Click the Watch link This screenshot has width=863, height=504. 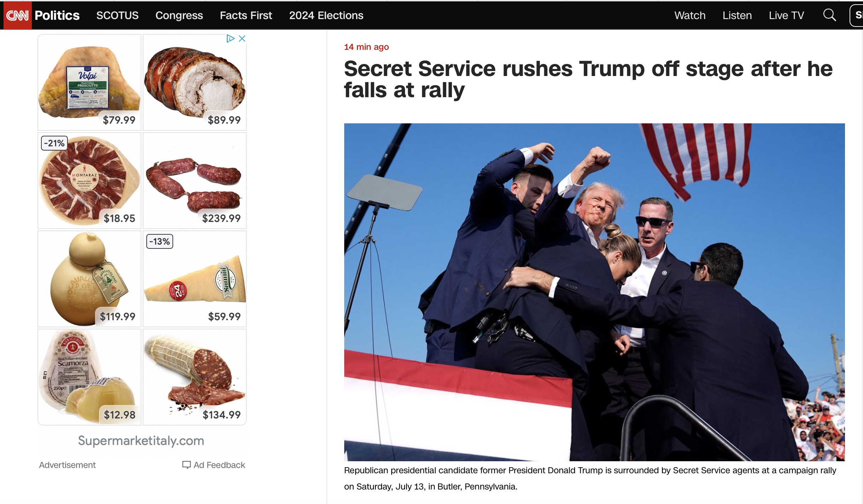point(690,16)
